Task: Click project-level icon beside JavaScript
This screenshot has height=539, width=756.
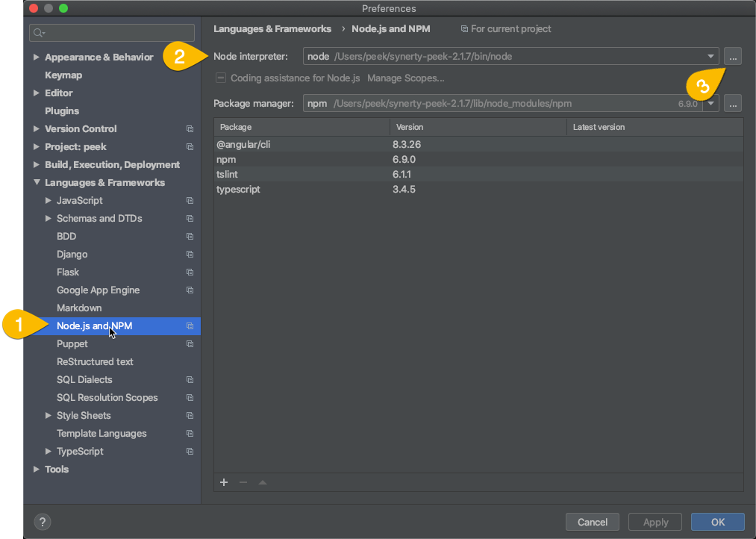Action: click(190, 201)
